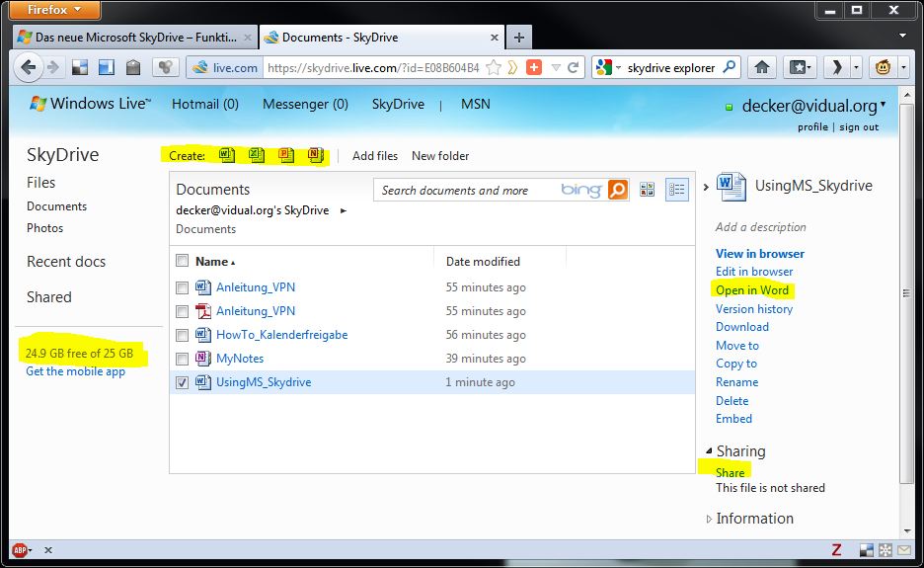Image resolution: width=924 pixels, height=568 pixels.
Task: Click the red plus address bar icon
Action: click(534, 68)
